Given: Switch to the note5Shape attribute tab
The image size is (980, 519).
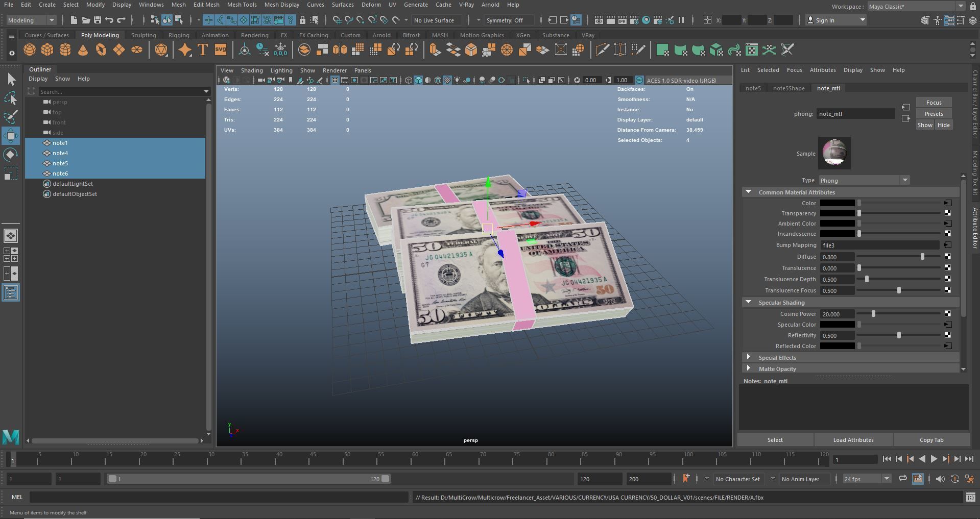Looking at the screenshot, I should click(788, 88).
